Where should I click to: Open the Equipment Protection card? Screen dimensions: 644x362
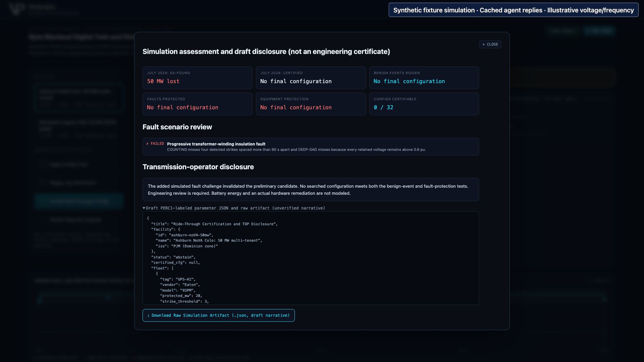311,104
